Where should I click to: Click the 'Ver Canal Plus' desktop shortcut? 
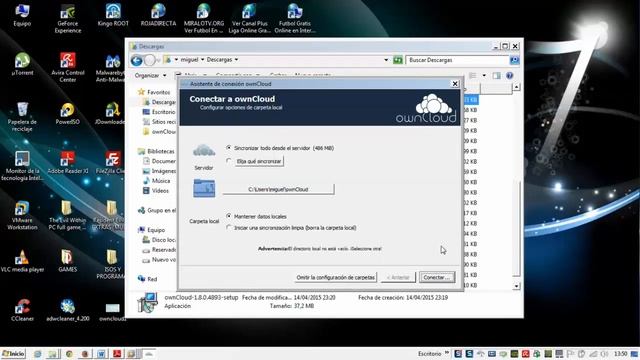click(249, 19)
